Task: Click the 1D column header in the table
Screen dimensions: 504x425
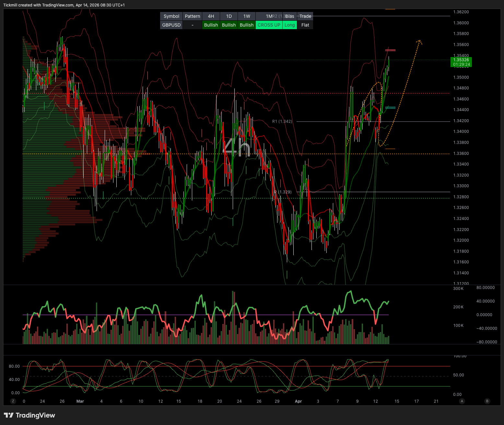Action: pyautogui.click(x=229, y=16)
